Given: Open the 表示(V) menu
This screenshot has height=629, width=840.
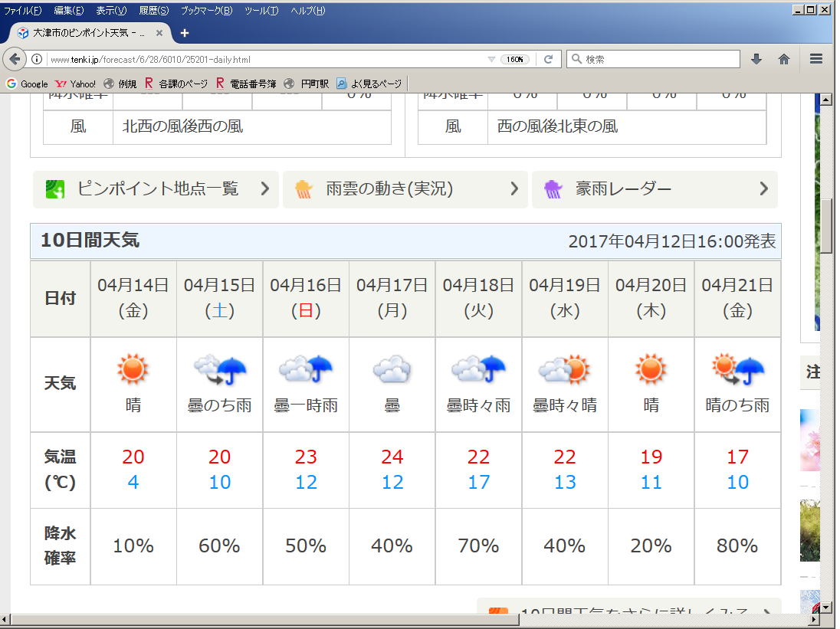Looking at the screenshot, I should 111,10.
